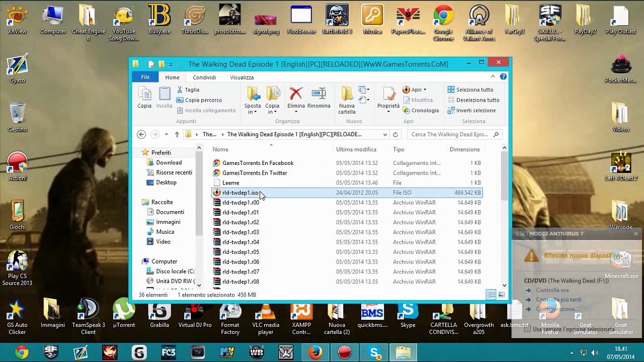This screenshot has width=644, height=362.
Task: Open the Apri dropdown arrow
Action: pyautogui.click(x=425, y=89)
